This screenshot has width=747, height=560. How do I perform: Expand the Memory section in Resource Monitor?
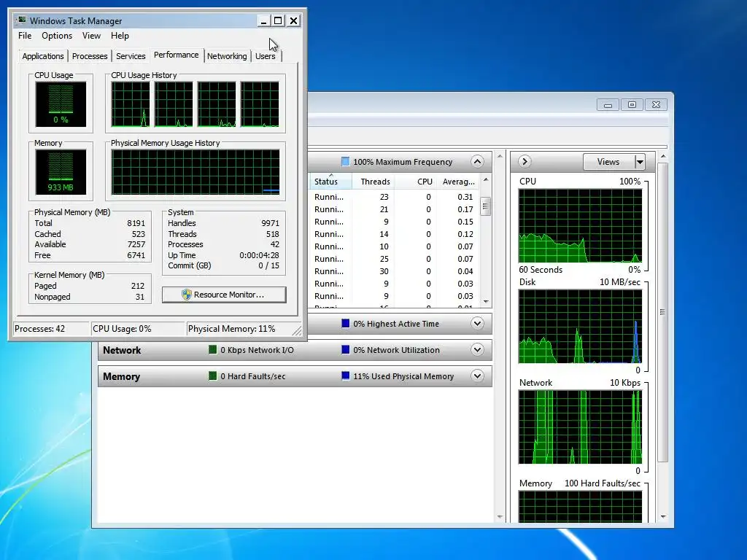[477, 376]
